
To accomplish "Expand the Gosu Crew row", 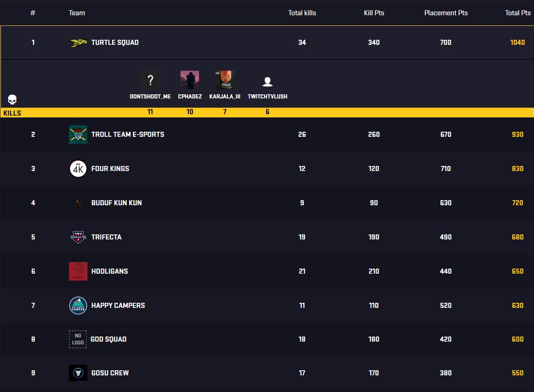I will [267, 373].
